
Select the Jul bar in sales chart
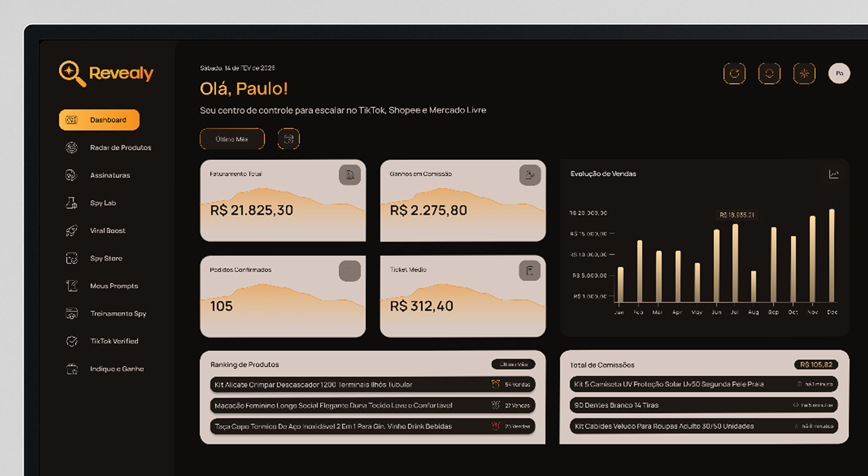click(x=735, y=263)
